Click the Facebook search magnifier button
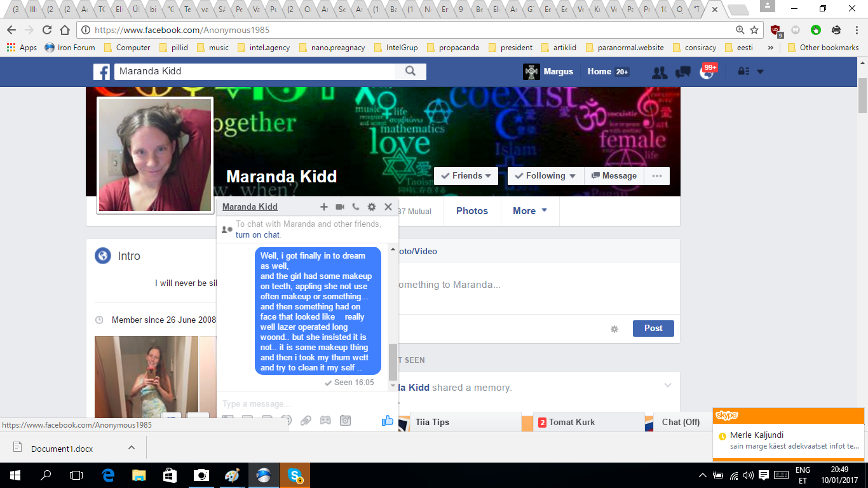Screen dimensions: 868x488 click(x=410, y=71)
